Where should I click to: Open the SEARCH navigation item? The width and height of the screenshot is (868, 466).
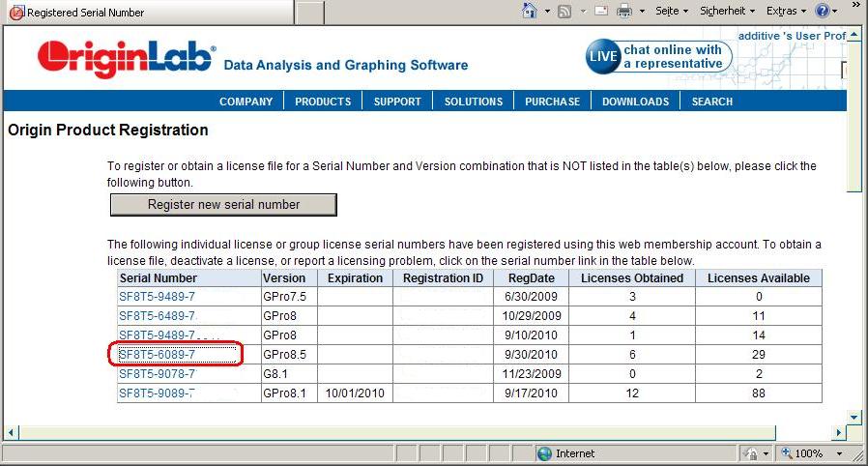coord(711,102)
